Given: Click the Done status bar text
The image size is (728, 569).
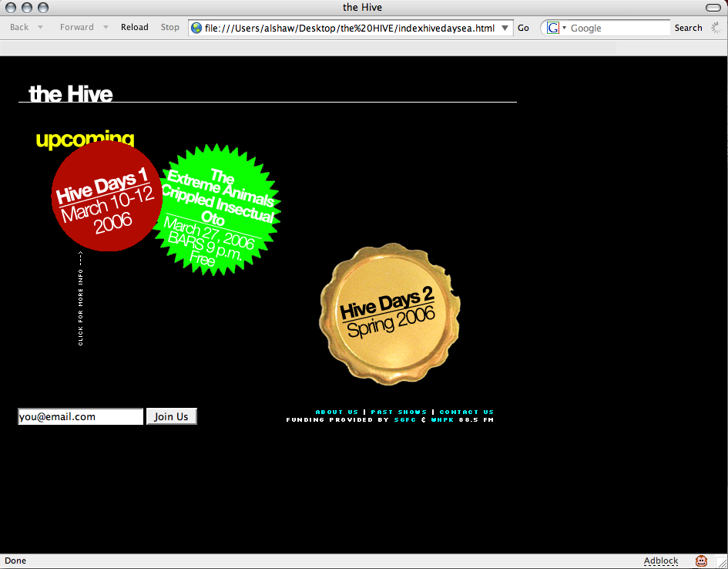Looking at the screenshot, I should pos(15,561).
